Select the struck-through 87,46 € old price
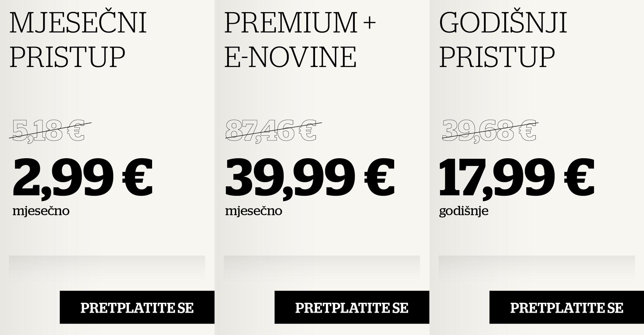The width and height of the screenshot is (644, 335). tap(271, 131)
